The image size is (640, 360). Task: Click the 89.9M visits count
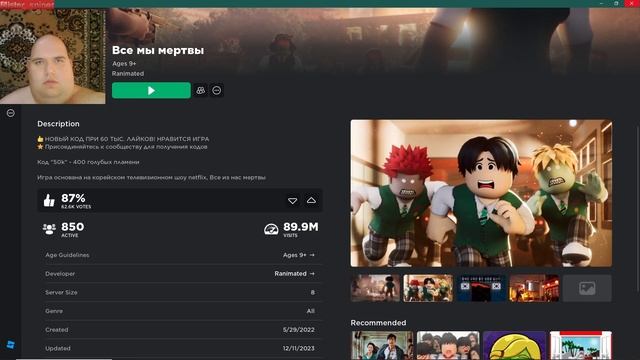(301, 227)
